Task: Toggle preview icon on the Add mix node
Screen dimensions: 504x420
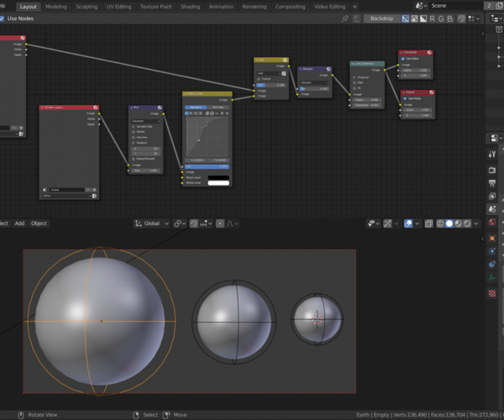Action: (x=285, y=60)
